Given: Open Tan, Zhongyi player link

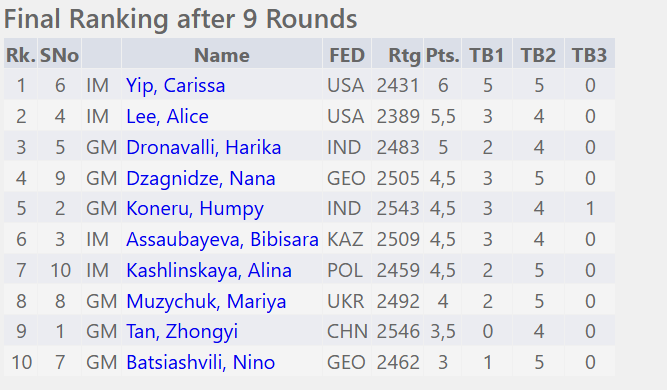Looking at the screenshot, I should tap(182, 332).
